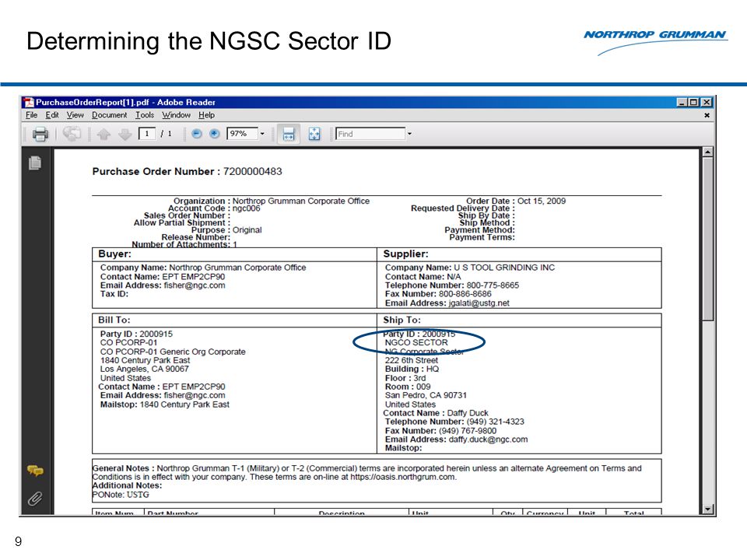The image size is (747, 560).
Task: Open the Tools menu
Action: [145, 115]
